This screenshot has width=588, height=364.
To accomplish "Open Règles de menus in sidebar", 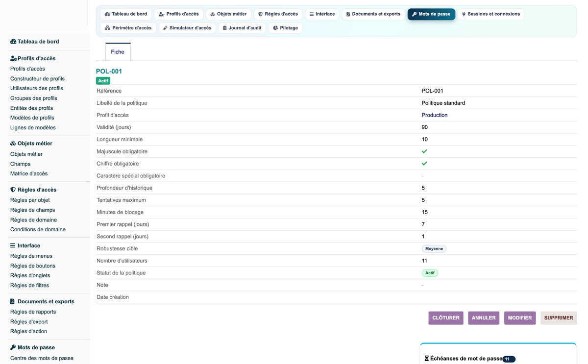I will point(31,256).
